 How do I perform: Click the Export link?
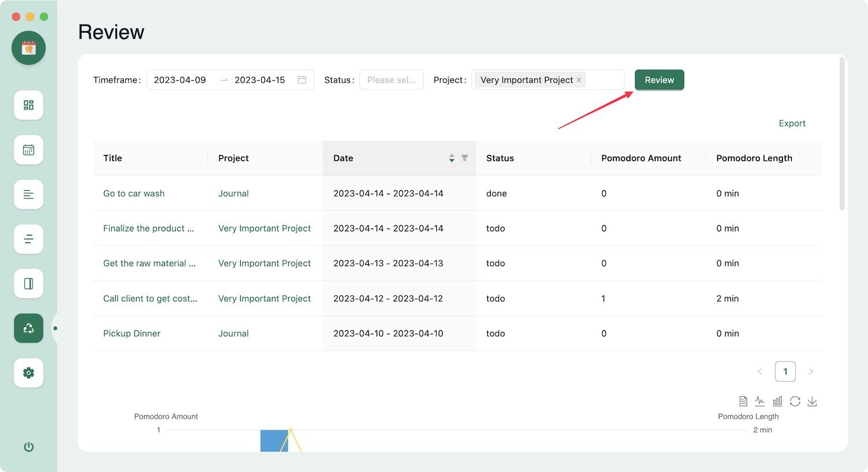792,123
